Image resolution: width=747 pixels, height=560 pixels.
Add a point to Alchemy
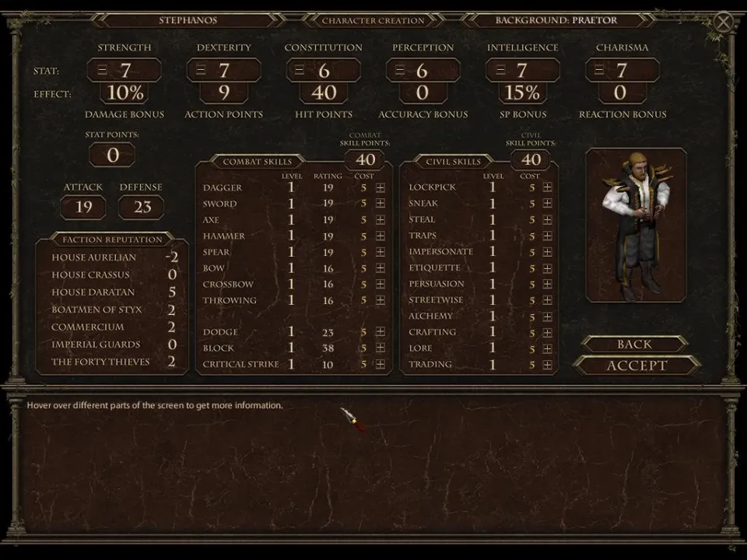548,317
